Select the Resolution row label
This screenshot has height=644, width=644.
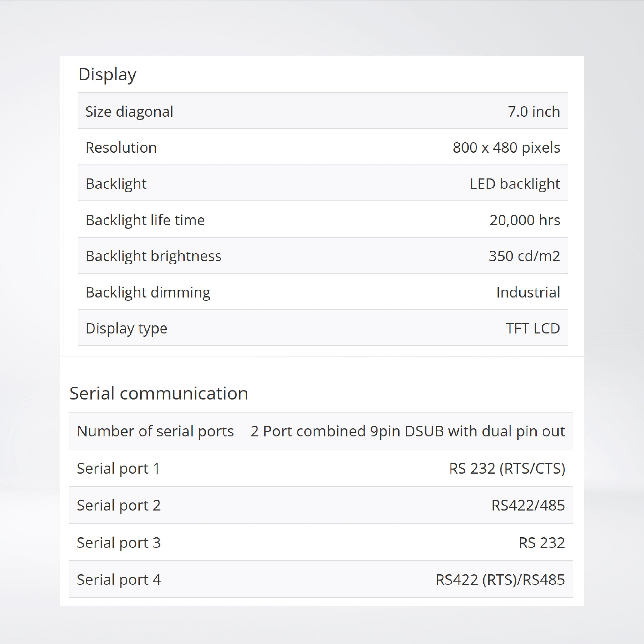[x=121, y=147]
